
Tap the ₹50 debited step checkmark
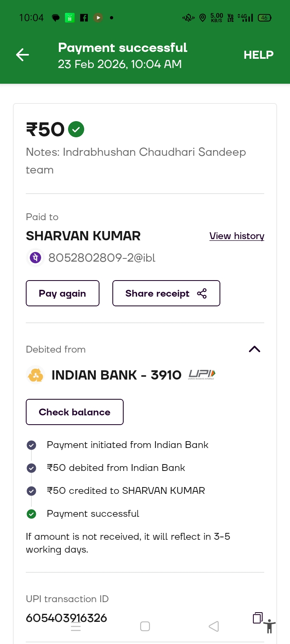pos(31,468)
